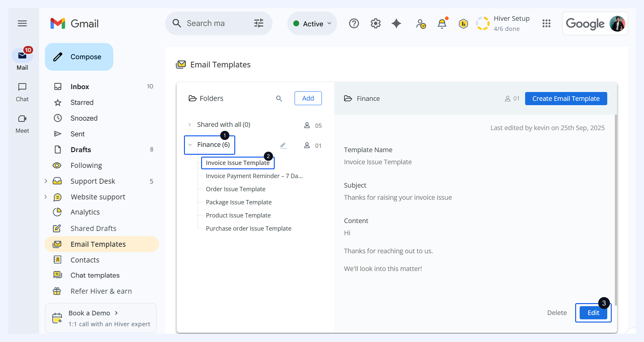Image resolution: width=644 pixels, height=342 pixels.
Task: Open the Google apps grid
Action: [546, 23]
